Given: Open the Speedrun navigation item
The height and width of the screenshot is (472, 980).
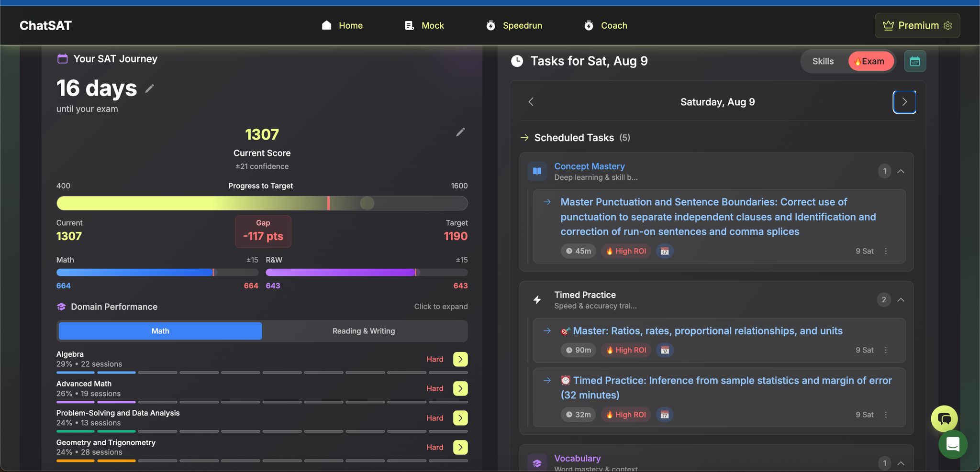Looking at the screenshot, I should (x=514, y=25).
